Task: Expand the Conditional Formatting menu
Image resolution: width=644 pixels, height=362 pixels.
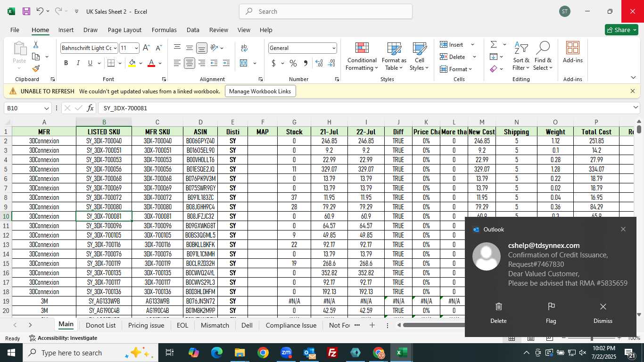Action: (362, 56)
